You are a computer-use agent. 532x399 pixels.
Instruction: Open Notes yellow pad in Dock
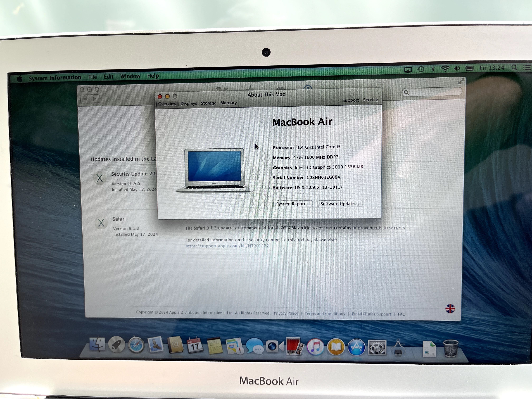215,346
